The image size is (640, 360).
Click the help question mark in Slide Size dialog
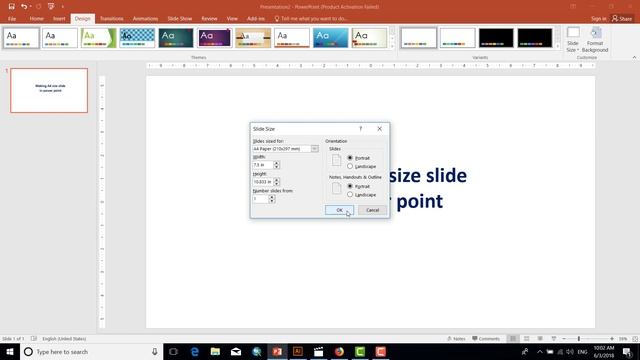[360, 129]
